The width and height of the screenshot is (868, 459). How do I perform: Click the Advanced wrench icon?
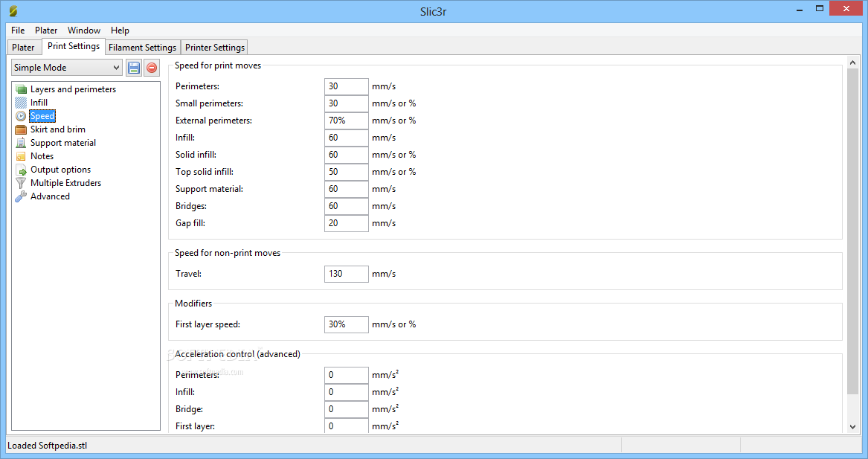point(21,196)
